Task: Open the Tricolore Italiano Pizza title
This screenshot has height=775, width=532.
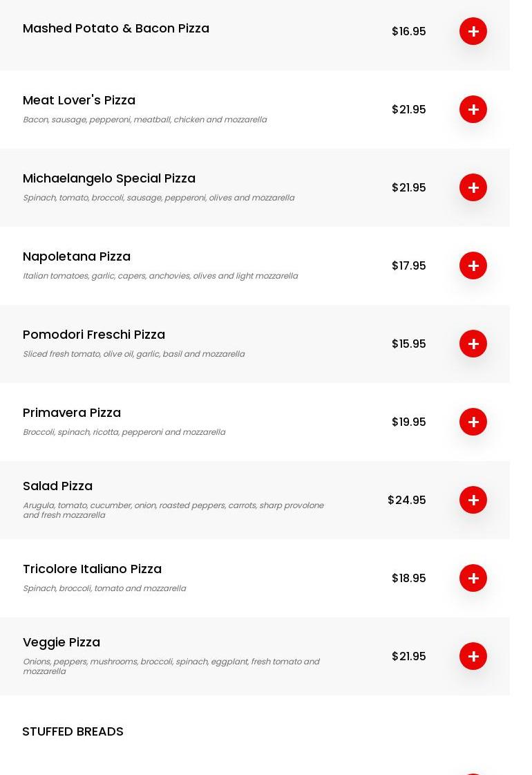Action: click(x=92, y=569)
